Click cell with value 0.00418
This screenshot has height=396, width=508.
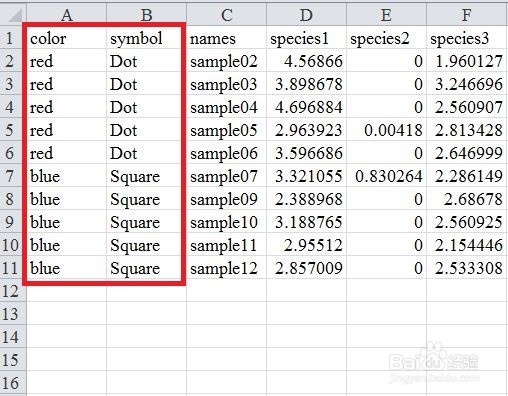[x=386, y=129]
